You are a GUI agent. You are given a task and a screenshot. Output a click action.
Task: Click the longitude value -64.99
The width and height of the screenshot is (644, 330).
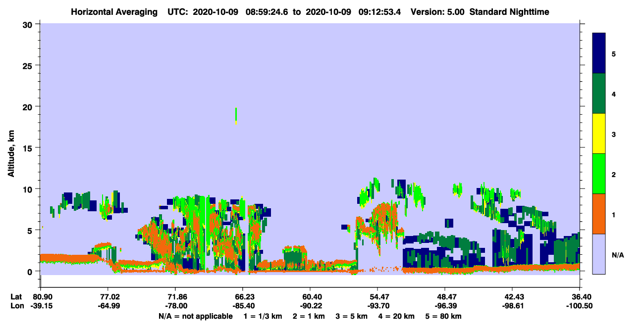(108, 306)
